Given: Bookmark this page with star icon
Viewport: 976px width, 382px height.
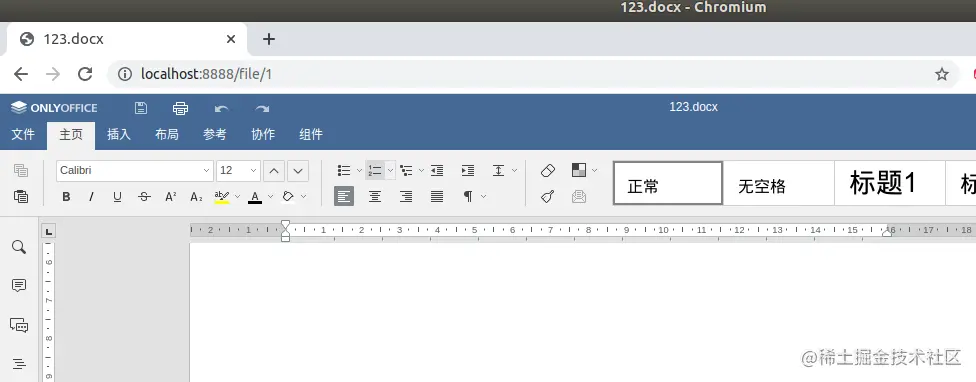Looking at the screenshot, I should pyautogui.click(x=942, y=74).
